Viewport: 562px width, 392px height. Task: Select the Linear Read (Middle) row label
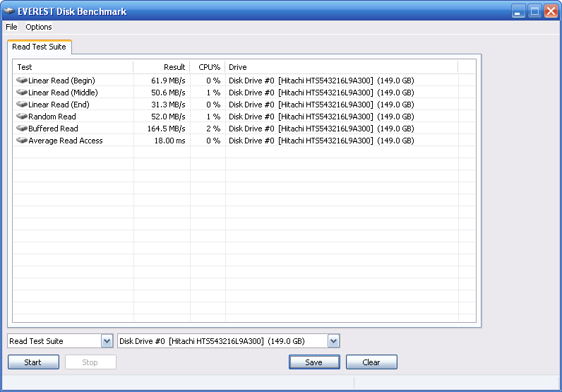[x=63, y=93]
